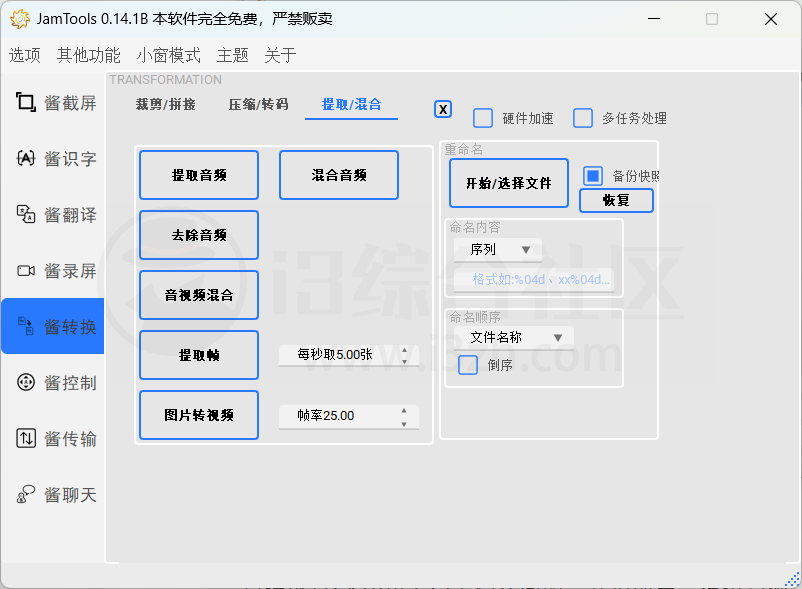Image resolution: width=802 pixels, height=589 pixels.
Task: Increase 帧率25.00 with the up arrow
Action: point(404,411)
